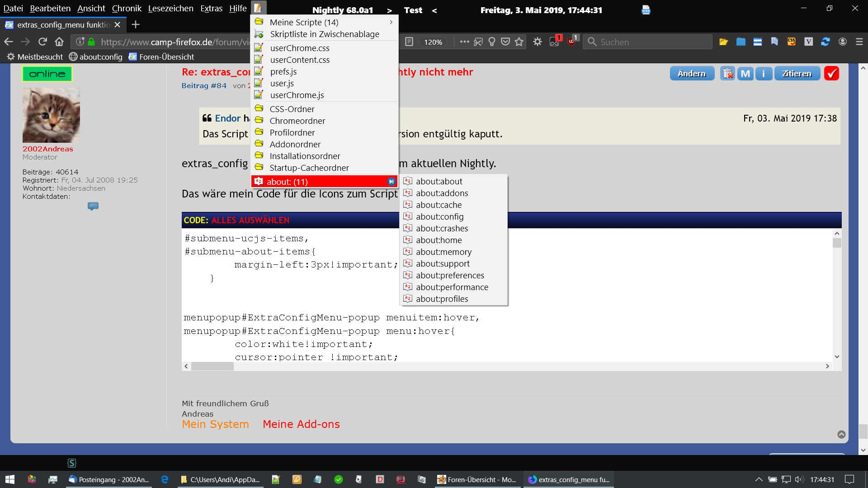This screenshot has height=488, width=868.
Task: Open the Profilordner folder entry
Action: click(292, 132)
